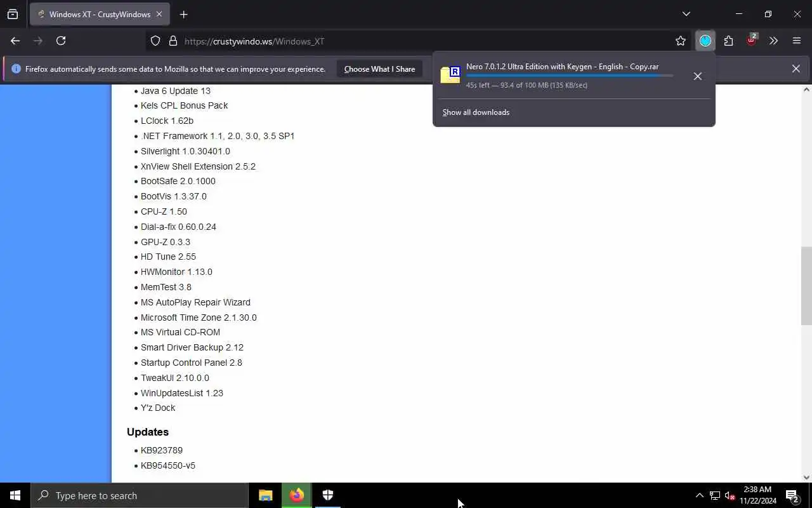Click the page vertical scrollbar thumb
The width and height of the screenshot is (812, 508).
[806, 286]
